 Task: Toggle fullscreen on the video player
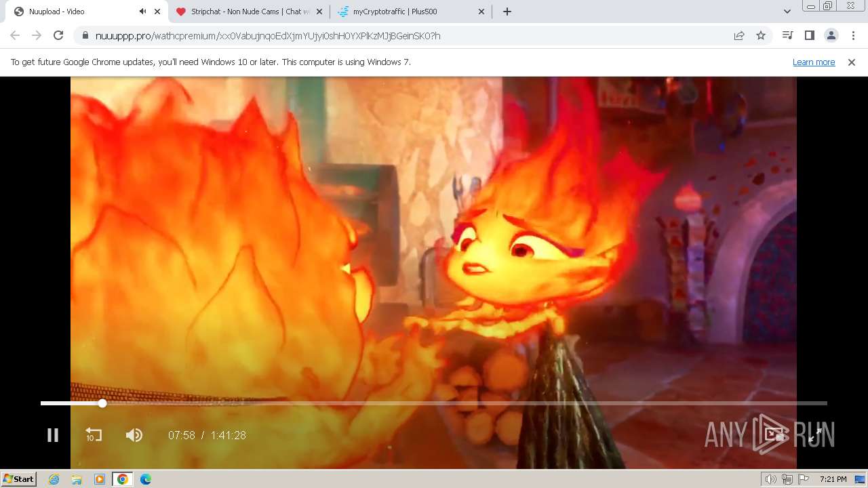coord(815,435)
